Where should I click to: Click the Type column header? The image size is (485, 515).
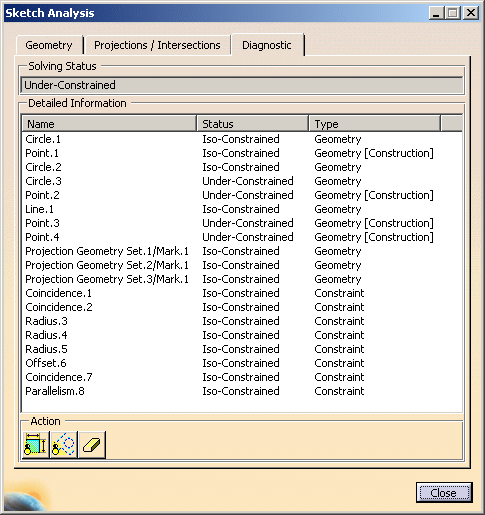click(375, 124)
